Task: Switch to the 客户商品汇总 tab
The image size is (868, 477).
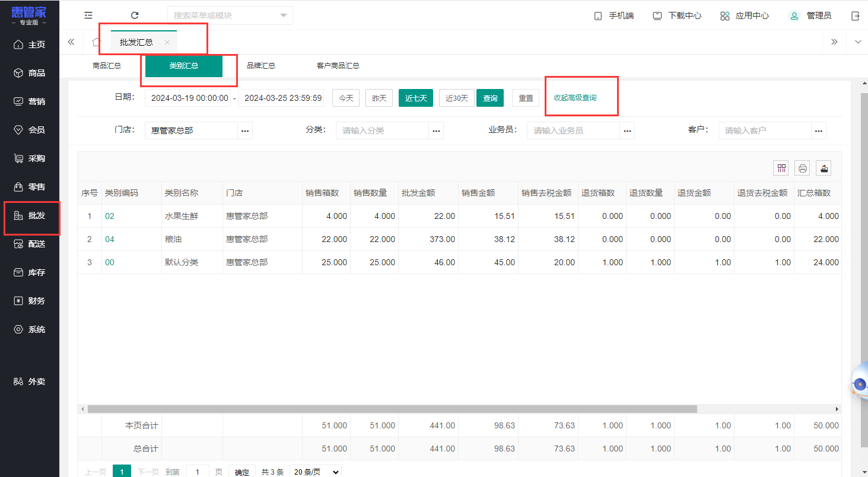Action: [x=338, y=66]
